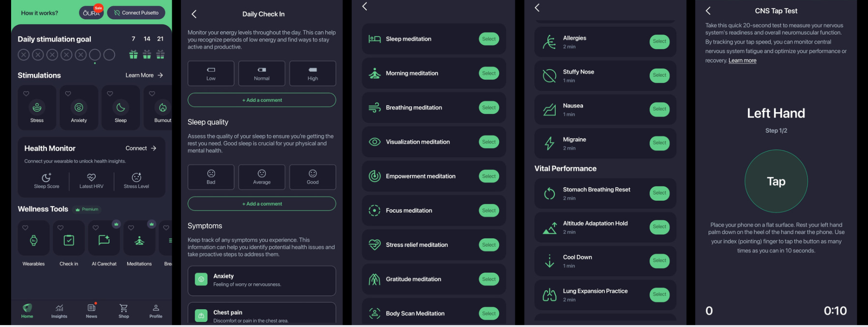Tap the round Tap button
Screen dimensions: 868x327
[776, 181]
